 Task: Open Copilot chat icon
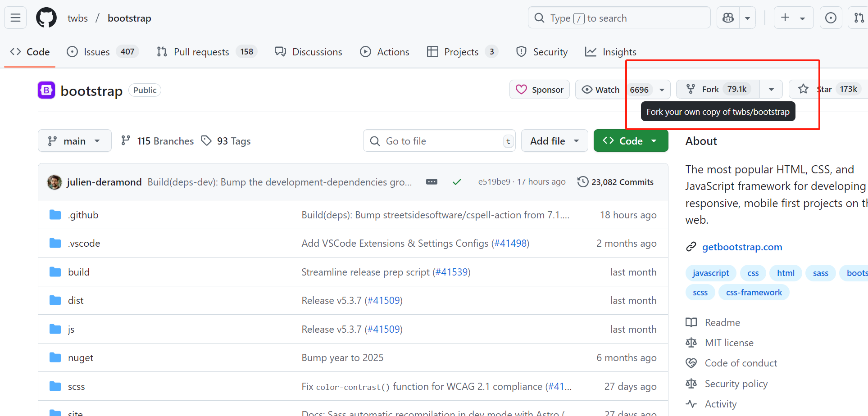[x=728, y=18]
